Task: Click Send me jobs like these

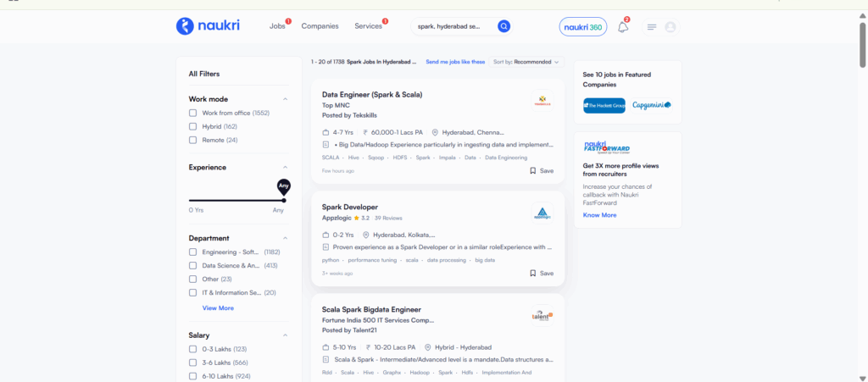Action: (x=455, y=62)
